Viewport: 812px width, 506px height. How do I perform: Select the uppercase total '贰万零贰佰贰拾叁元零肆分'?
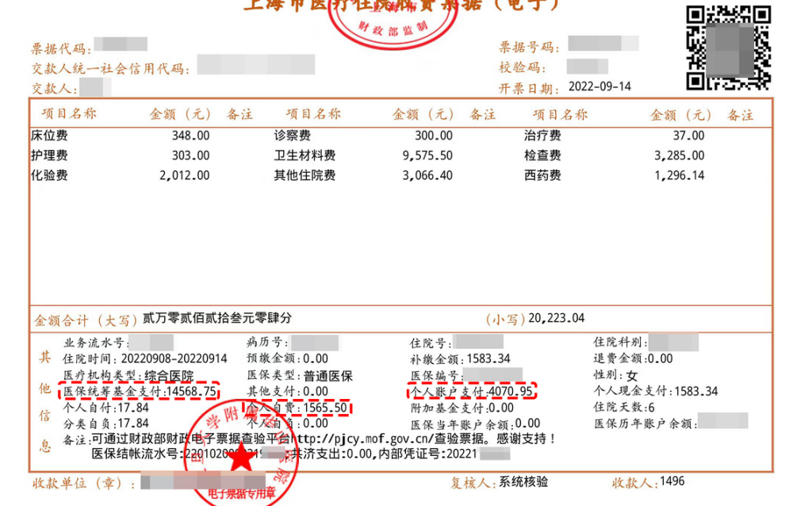point(217,318)
